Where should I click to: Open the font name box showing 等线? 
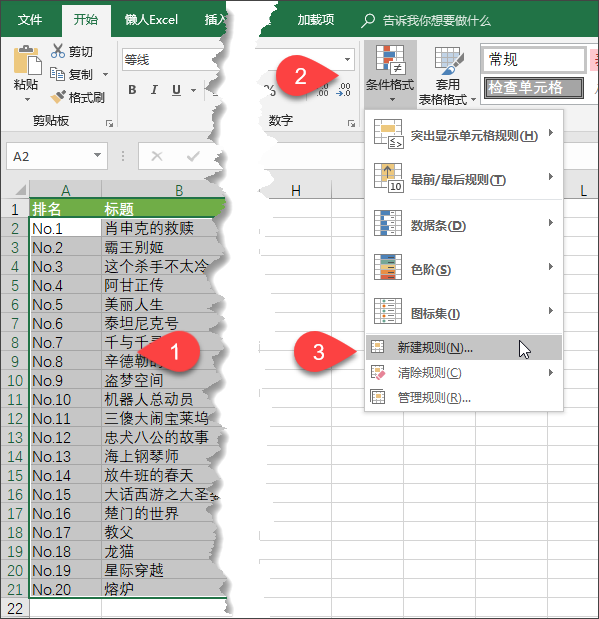pos(171,60)
